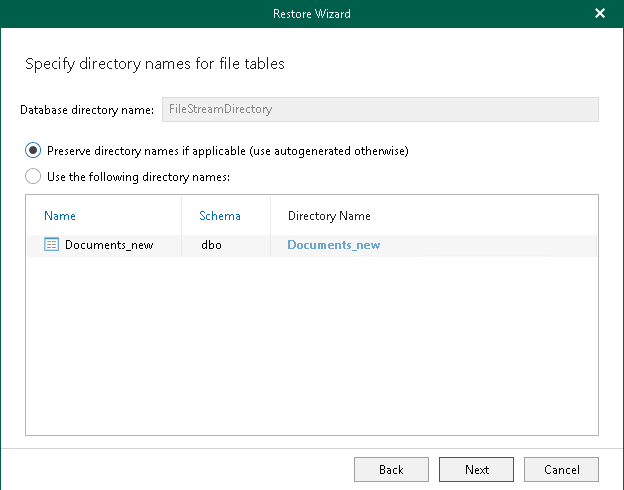Click the file table icon beside Documents_new
Viewport: 624px width, 490px height.
point(52,245)
